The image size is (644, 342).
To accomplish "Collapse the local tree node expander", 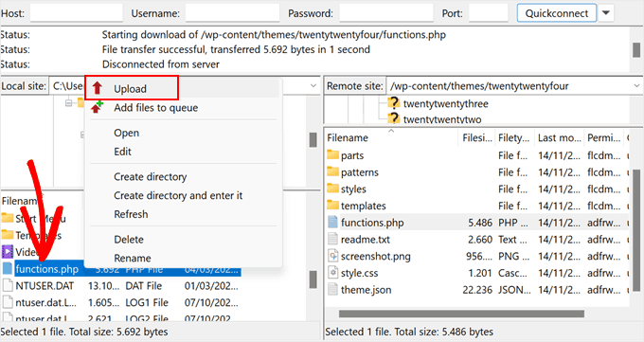I will [x=68, y=102].
